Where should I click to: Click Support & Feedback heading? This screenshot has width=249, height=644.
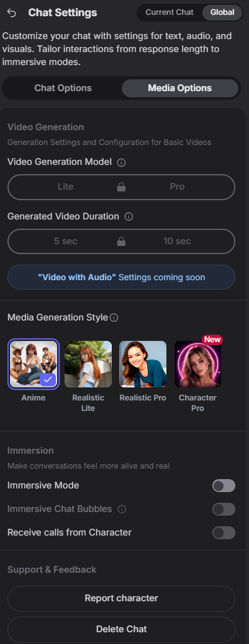pyautogui.click(x=52, y=570)
